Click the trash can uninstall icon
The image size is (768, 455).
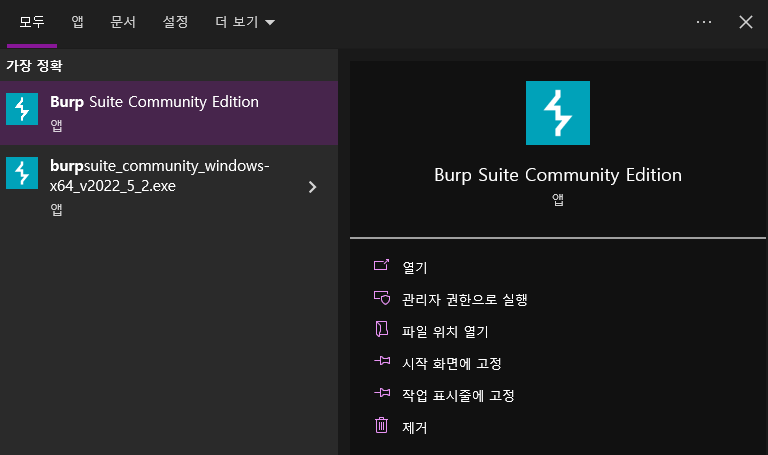(x=382, y=425)
